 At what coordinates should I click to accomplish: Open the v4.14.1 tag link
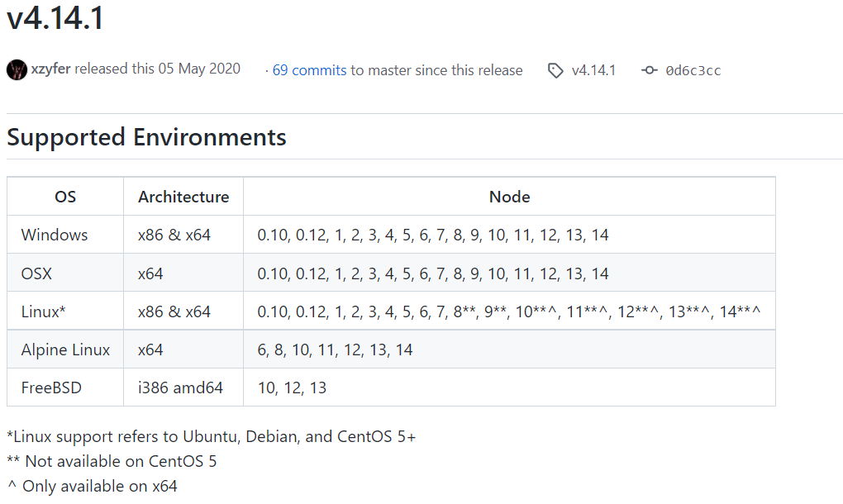593,71
